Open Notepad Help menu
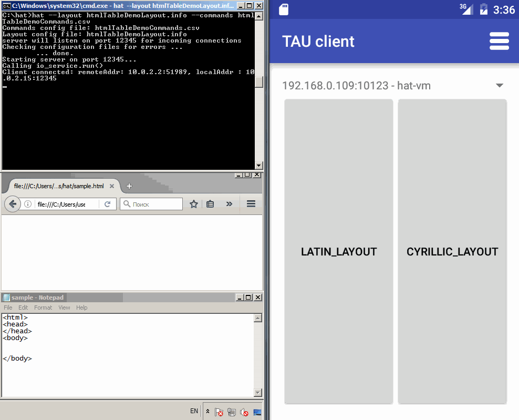 (x=82, y=308)
